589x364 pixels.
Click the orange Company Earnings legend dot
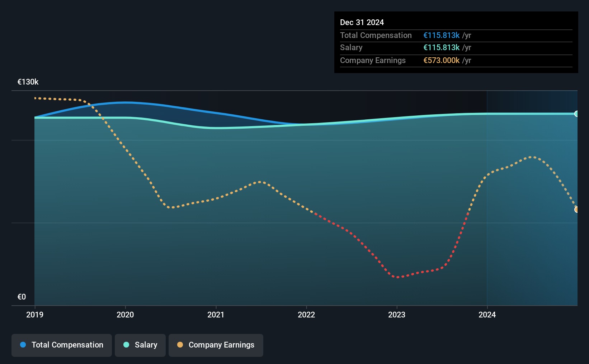click(180, 345)
